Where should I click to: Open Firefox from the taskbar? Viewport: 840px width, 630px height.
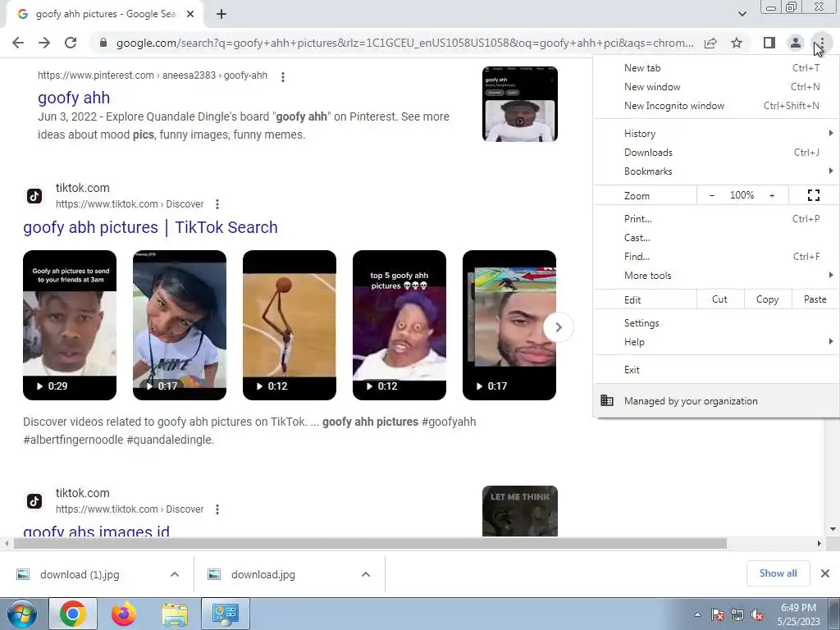coord(124,614)
